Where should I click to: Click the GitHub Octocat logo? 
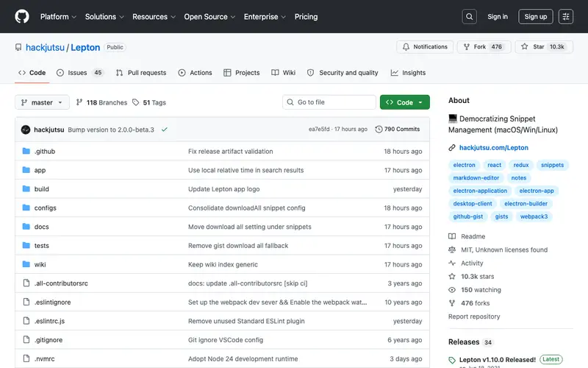22,16
